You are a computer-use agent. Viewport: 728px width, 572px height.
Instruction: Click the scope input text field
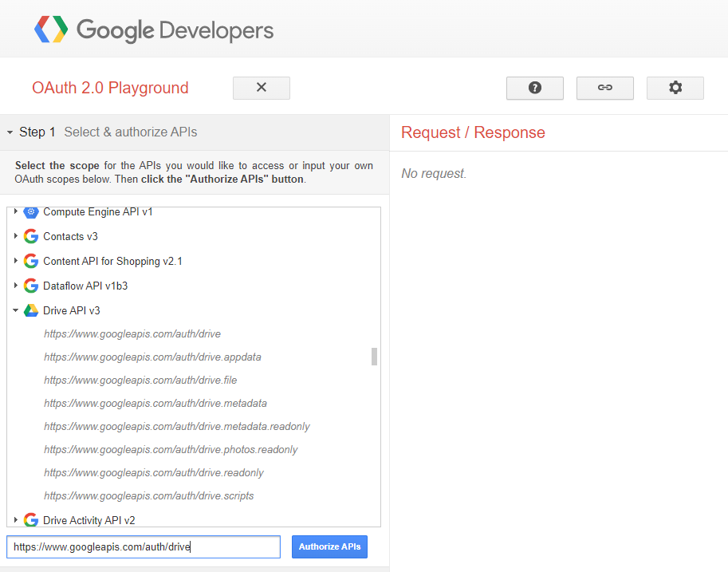tap(144, 546)
